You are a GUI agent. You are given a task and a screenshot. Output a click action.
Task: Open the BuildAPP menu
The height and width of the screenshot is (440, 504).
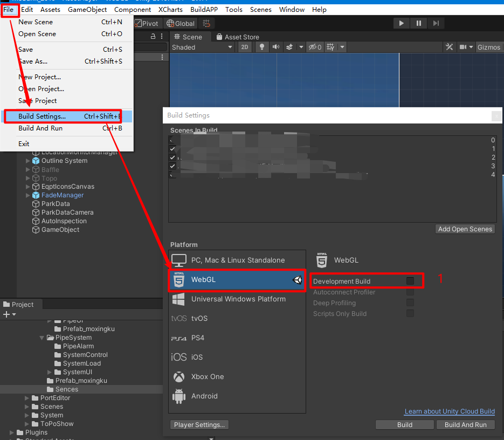pos(204,10)
